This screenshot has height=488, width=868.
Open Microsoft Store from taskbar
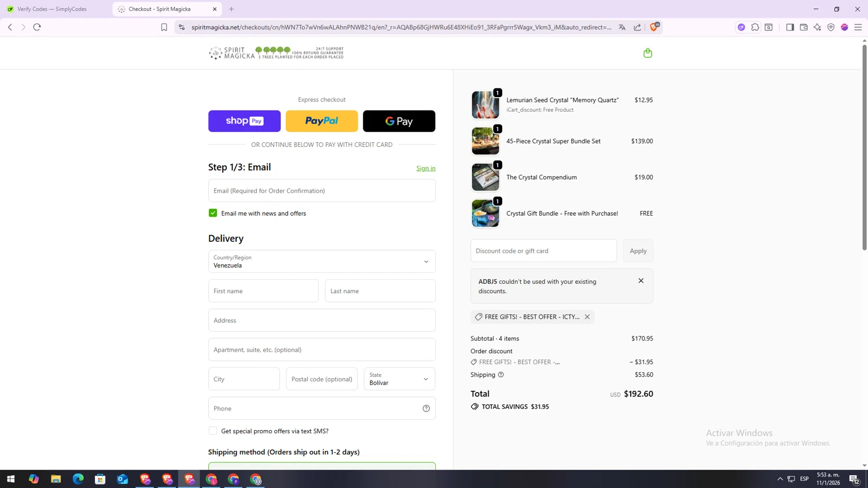point(100,479)
